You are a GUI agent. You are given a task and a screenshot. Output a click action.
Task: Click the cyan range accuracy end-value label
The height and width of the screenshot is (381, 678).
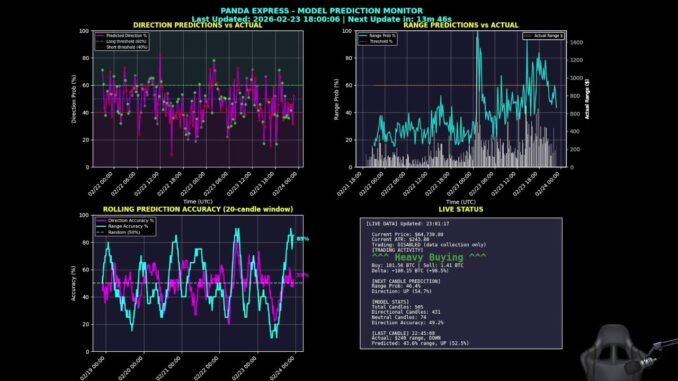pos(303,239)
